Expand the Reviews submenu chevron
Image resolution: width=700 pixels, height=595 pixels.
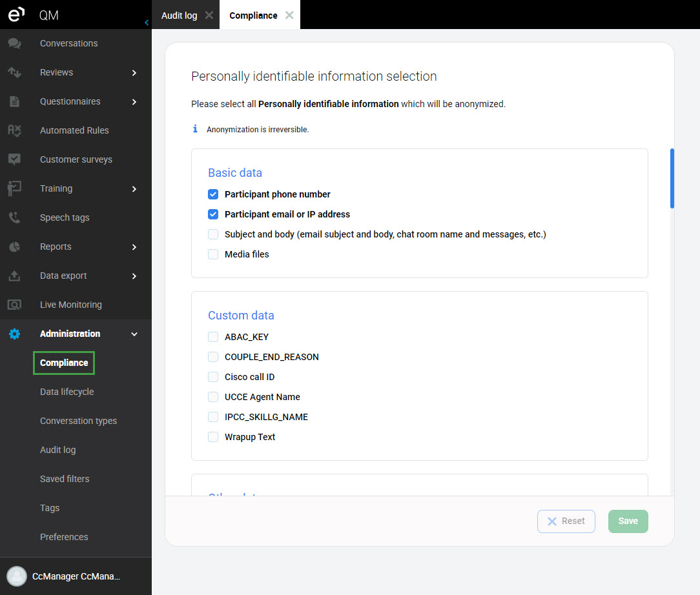pos(134,72)
